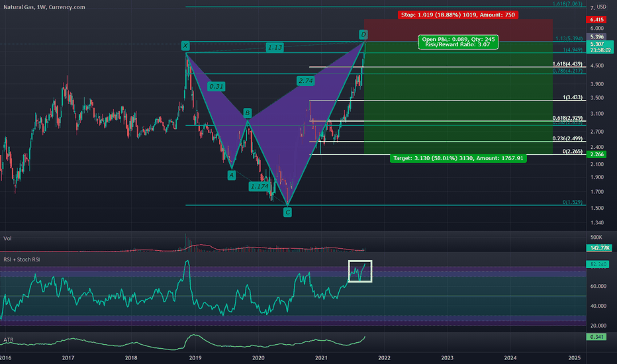617x364 pixels.
Task: Click the A point label of pattern
Action: click(232, 175)
